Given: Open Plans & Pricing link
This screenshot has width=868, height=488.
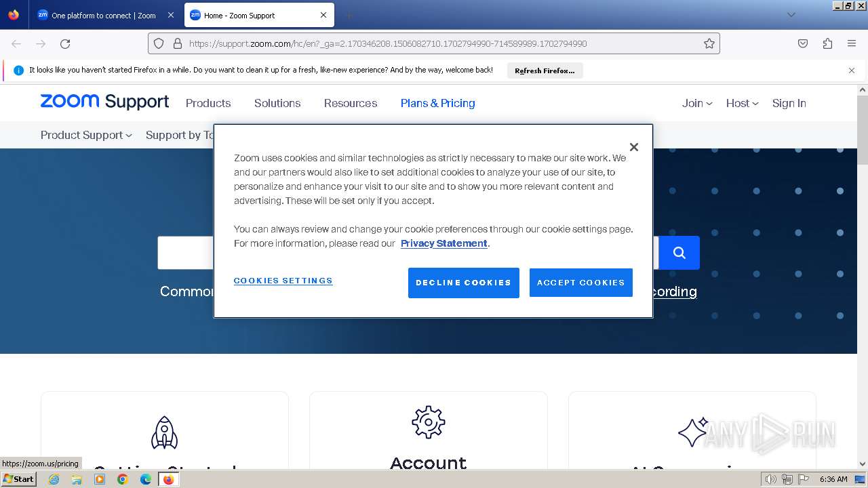Looking at the screenshot, I should (437, 103).
